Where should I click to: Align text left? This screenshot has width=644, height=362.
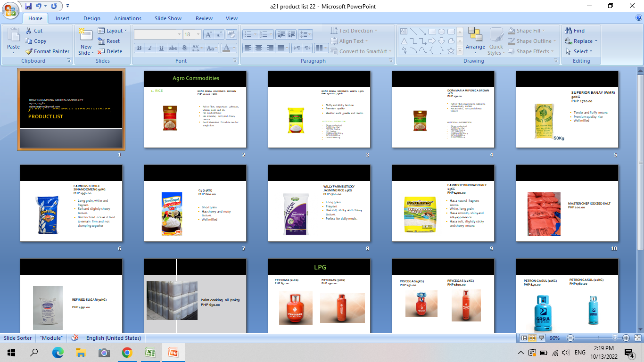click(x=248, y=48)
